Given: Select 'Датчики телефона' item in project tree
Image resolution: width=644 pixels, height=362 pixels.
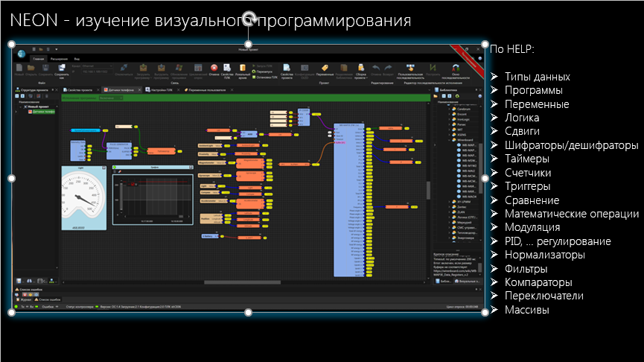Looking at the screenshot, I should pyautogui.click(x=41, y=111).
